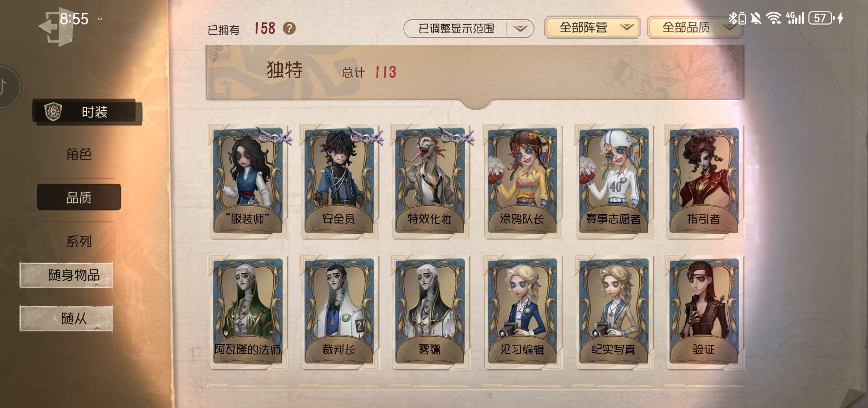The height and width of the screenshot is (408, 868).
Task: Switch to the 系列 tab
Action: tap(79, 241)
